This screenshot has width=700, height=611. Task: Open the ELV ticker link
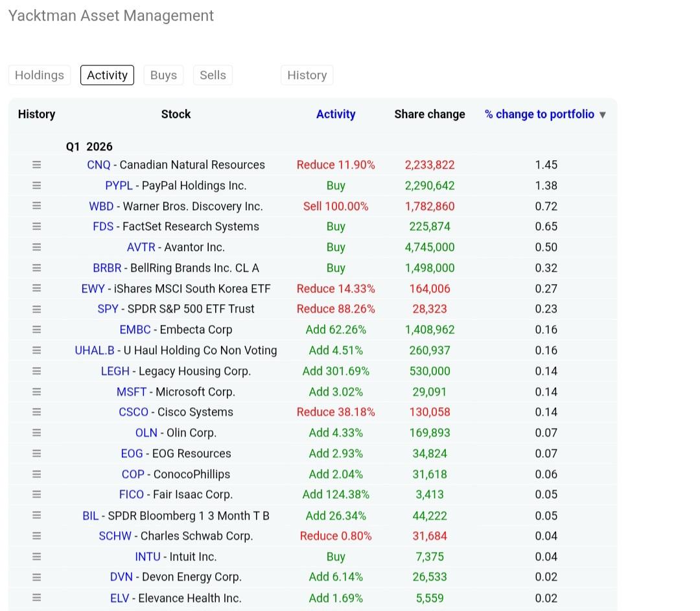(x=120, y=597)
